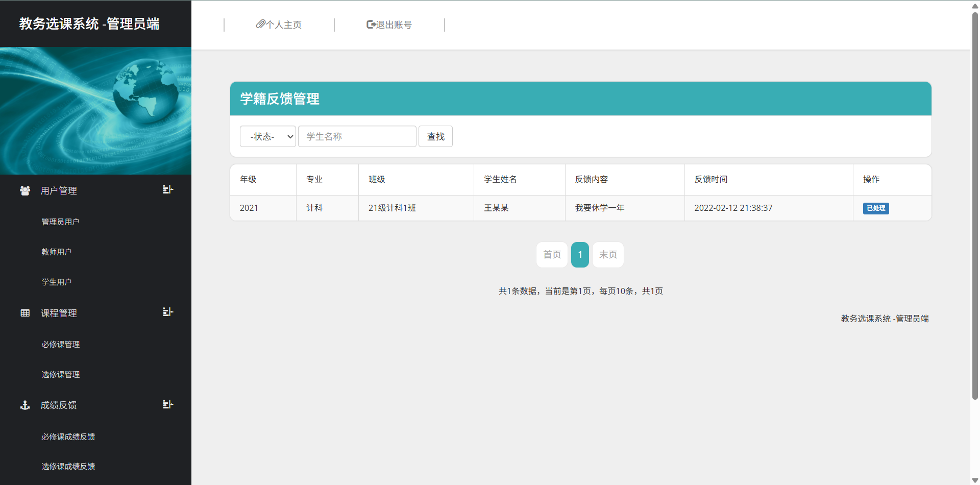Click the users icon next to 用户管理
Screen dimensions: 980x485
pyautogui.click(x=25, y=190)
